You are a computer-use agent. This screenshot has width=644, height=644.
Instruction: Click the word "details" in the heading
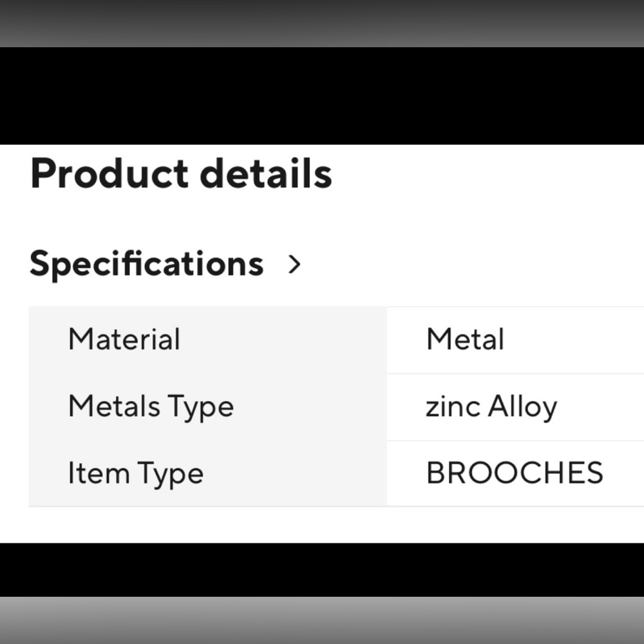[266, 175]
